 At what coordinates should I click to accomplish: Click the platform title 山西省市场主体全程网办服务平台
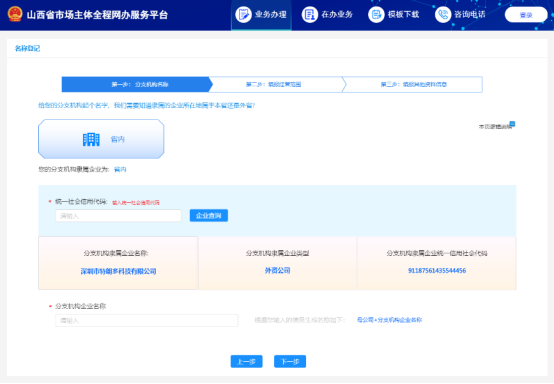pos(97,15)
